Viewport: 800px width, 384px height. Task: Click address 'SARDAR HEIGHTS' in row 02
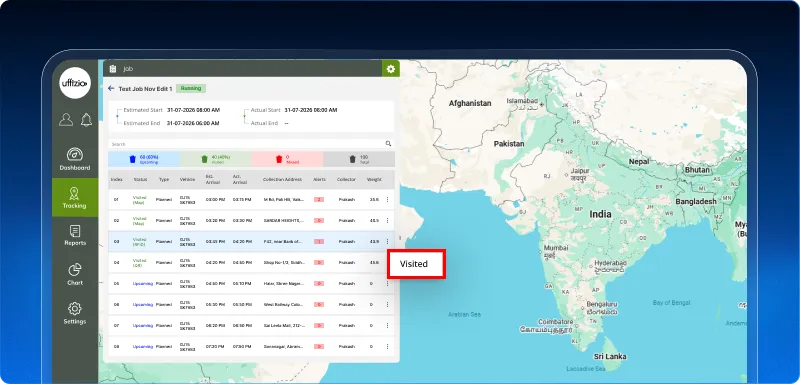[x=284, y=220]
